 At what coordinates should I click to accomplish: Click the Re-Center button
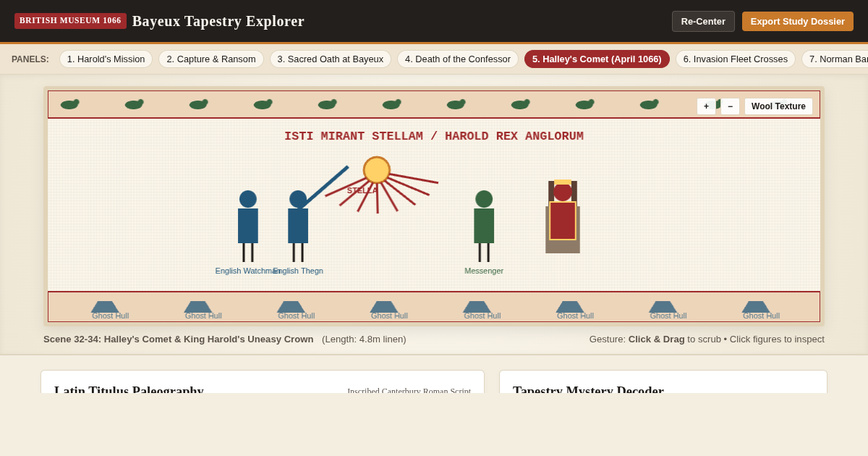coord(703,21)
